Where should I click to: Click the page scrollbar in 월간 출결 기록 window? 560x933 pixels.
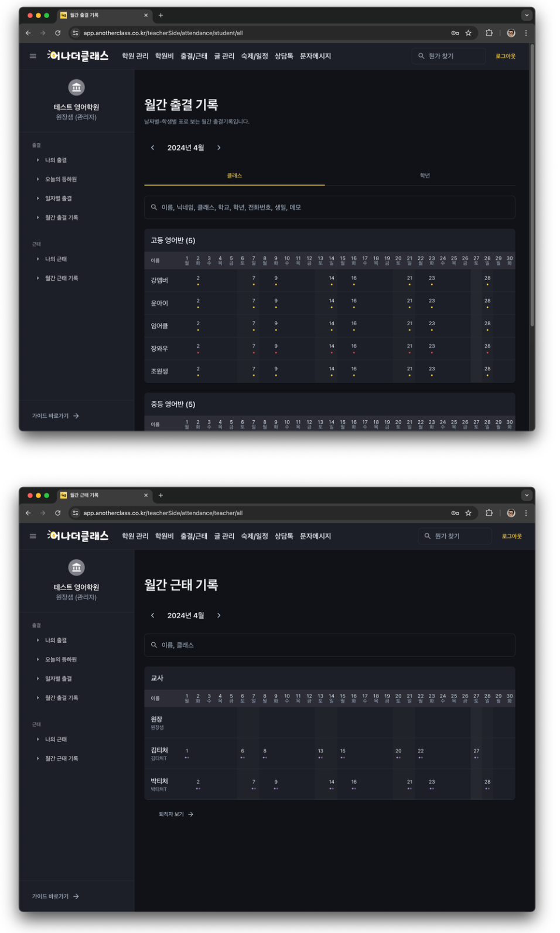click(532, 185)
